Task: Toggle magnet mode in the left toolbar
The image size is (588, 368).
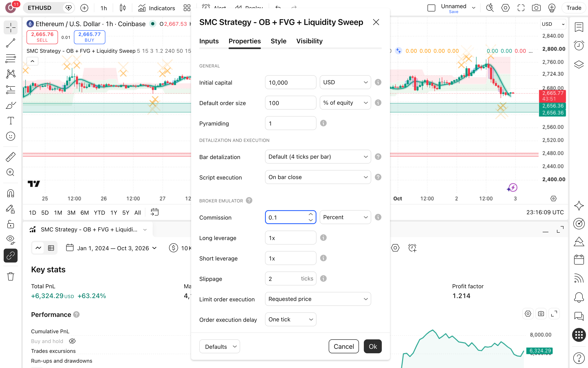Action: (11, 193)
